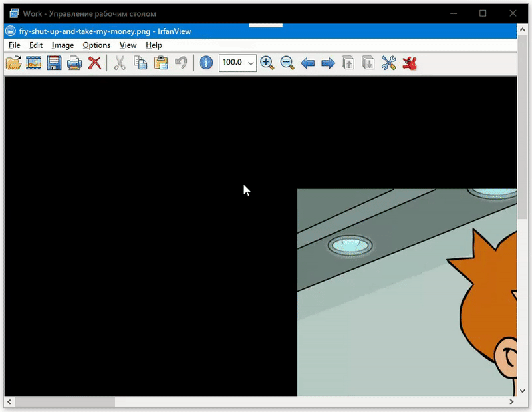Open settings with the wrench and screwdriver icon
Screen dimensions: 532x412
(388, 63)
